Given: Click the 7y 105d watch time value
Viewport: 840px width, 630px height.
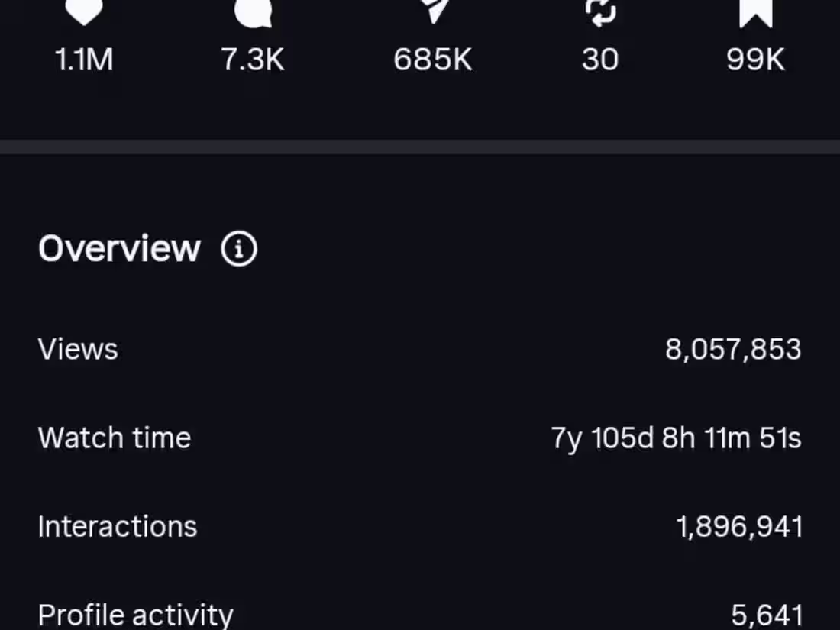Looking at the screenshot, I should click(x=677, y=439).
